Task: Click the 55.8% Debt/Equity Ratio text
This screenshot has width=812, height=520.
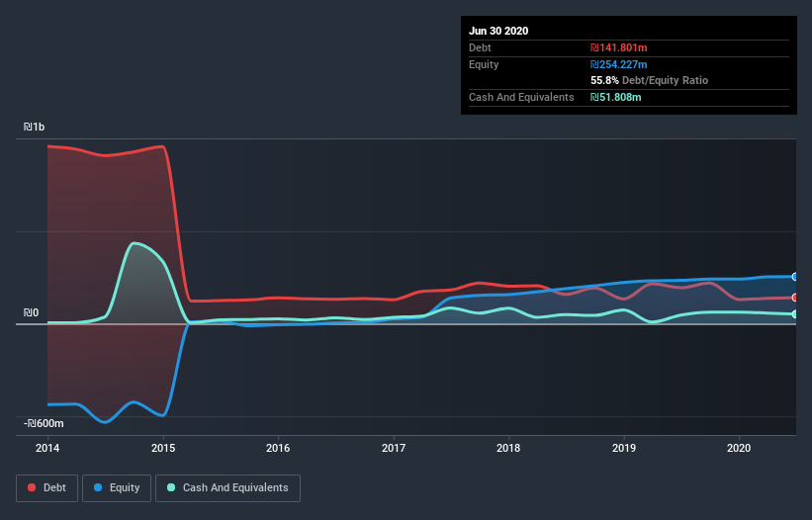Action: point(650,81)
